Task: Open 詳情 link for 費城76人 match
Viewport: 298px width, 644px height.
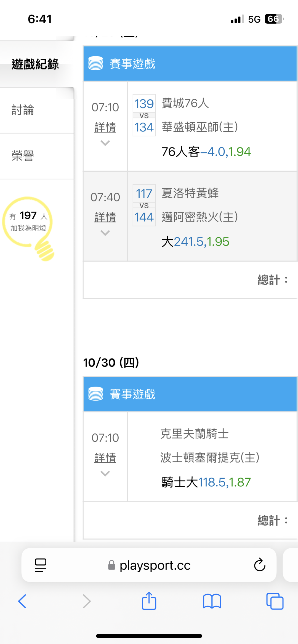Action: (x=105, y=127)
